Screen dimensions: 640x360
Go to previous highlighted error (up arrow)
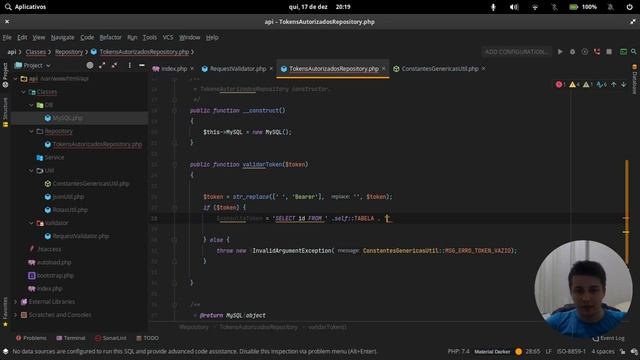613,84
